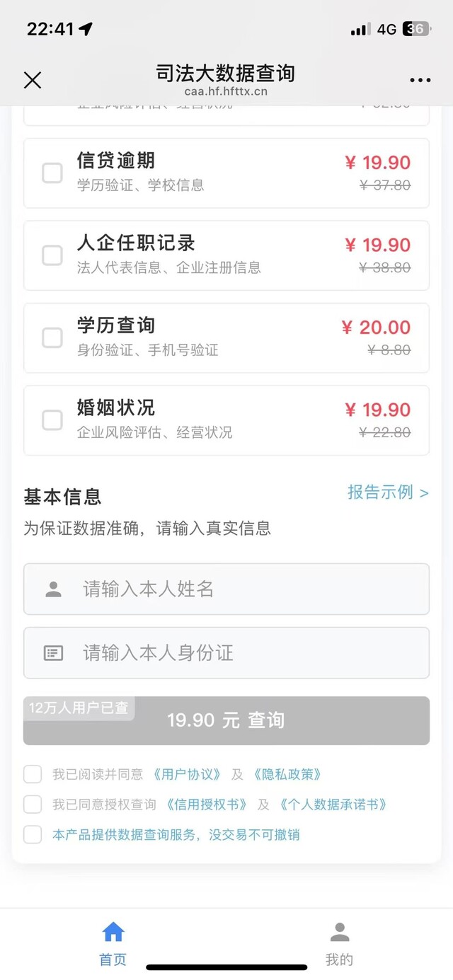The width and height of the screenshot is (453, 980).
Task: Tap the home icon in bottom bar
Action: coord(113,932)
